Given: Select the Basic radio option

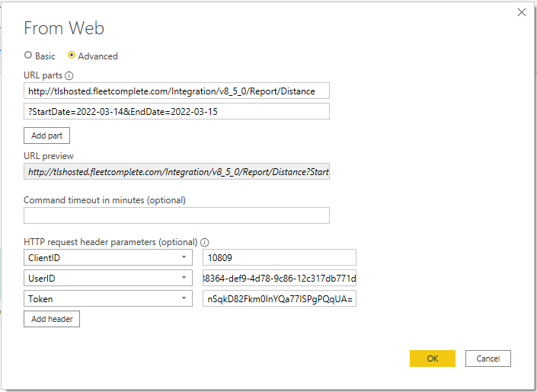Looking at the screenshot, I should point(28,55).
